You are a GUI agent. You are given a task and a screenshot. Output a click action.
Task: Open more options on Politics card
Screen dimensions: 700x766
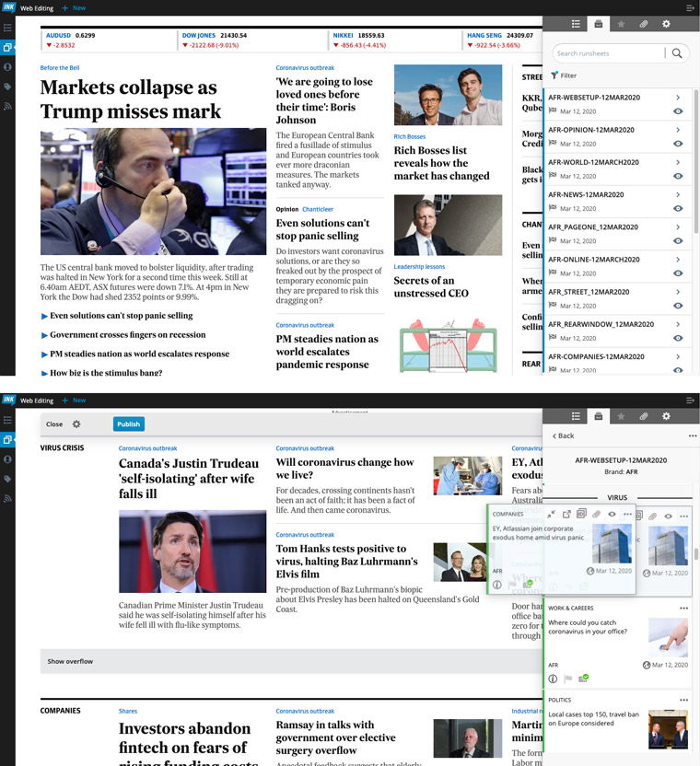pos(683,700)
